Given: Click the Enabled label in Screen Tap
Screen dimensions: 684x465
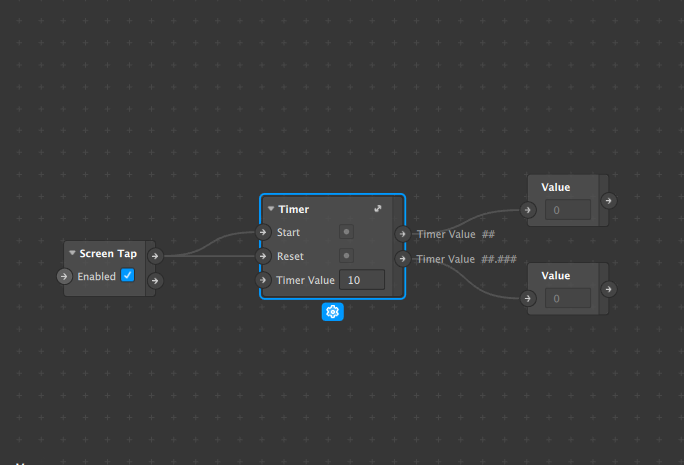Looking at the screenshot, I should tap(96, 277).
